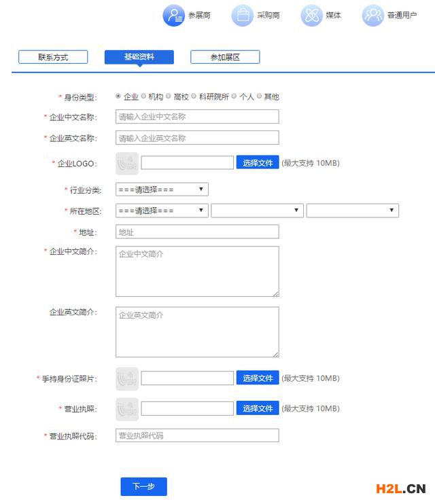This screenshot has width=435, height=504.
Task: Focus the 企业中文名称 input field
Action: 197,117
